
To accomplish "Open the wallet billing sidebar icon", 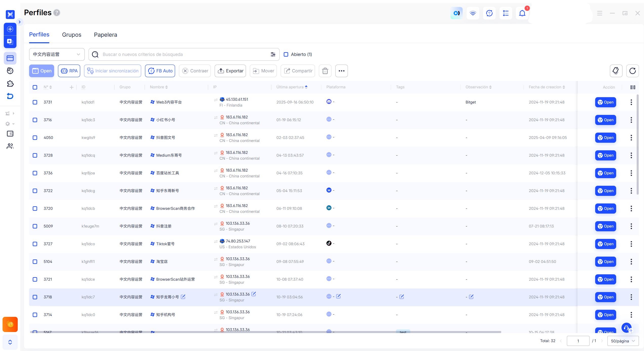I will 10,134.
